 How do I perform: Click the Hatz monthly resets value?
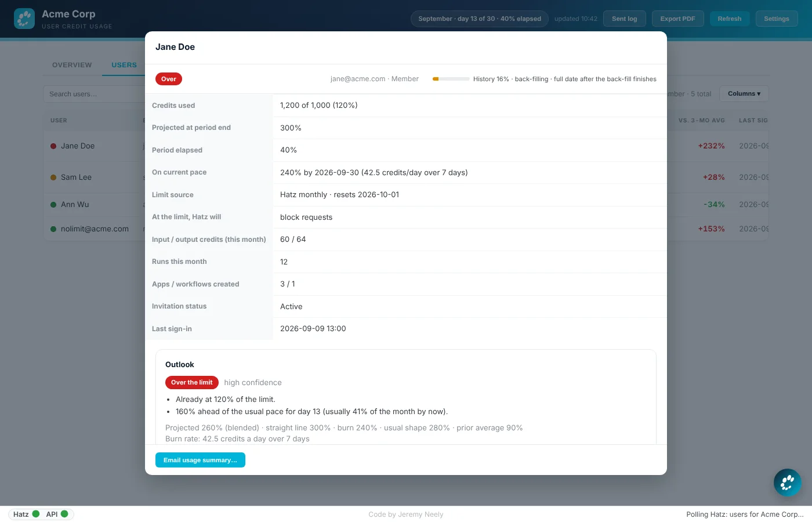[x=339, y=195]
